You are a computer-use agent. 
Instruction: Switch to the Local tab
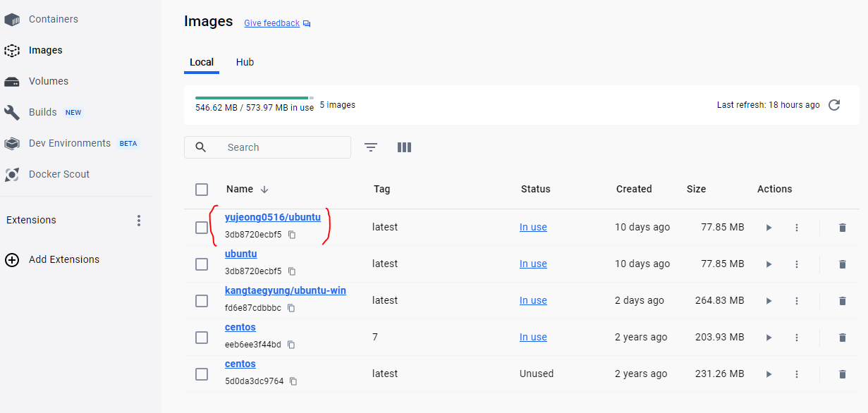click(202, 62)
